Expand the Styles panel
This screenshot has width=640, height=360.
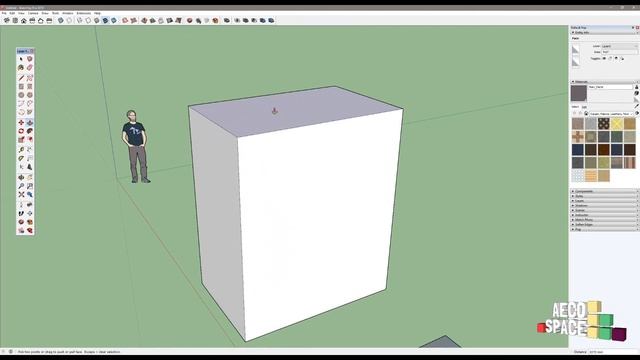[604, 196]
